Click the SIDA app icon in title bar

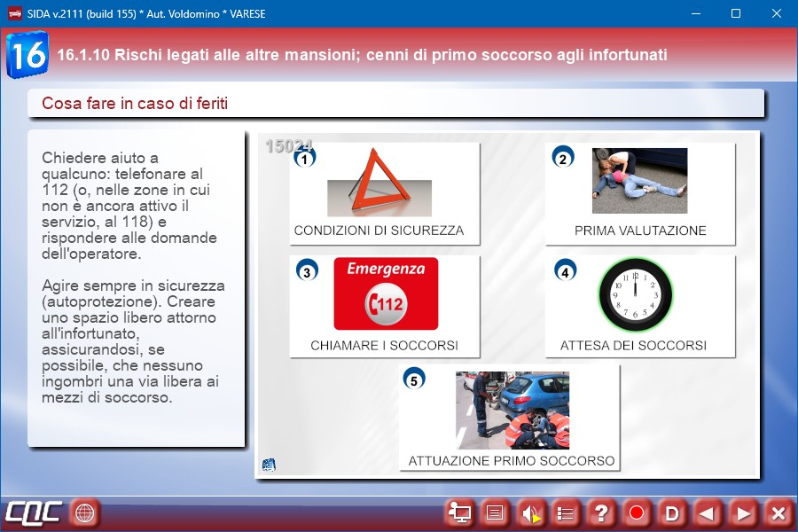coord(14,14)
